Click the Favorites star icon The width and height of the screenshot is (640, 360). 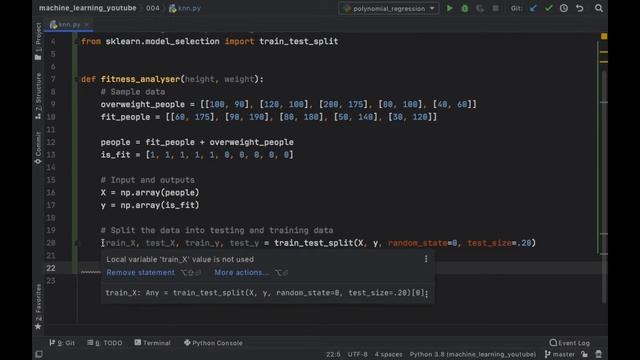pos(38,327)
